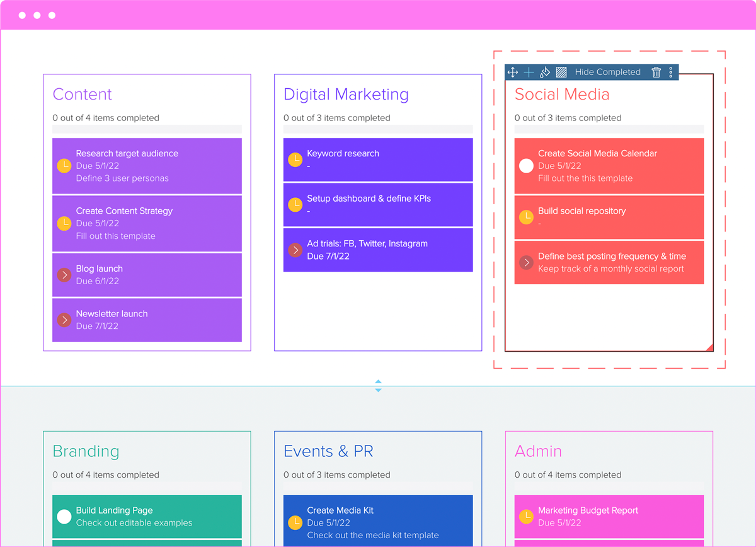Expand the Blog launch card
The image size is (756, 547).
click(64, 275)
